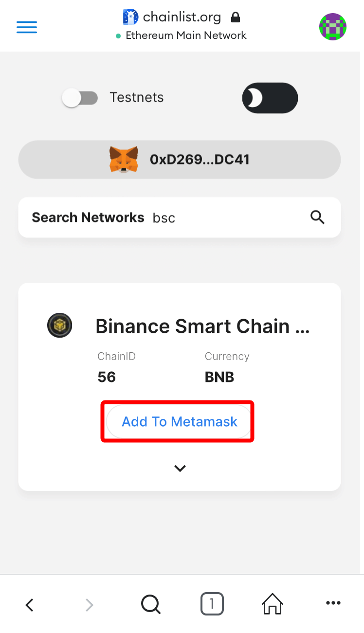Open the browser overflow menu

point(333,604)
